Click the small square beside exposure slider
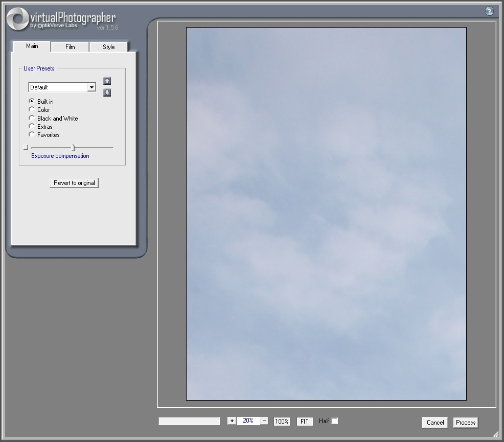 [26, 147]
